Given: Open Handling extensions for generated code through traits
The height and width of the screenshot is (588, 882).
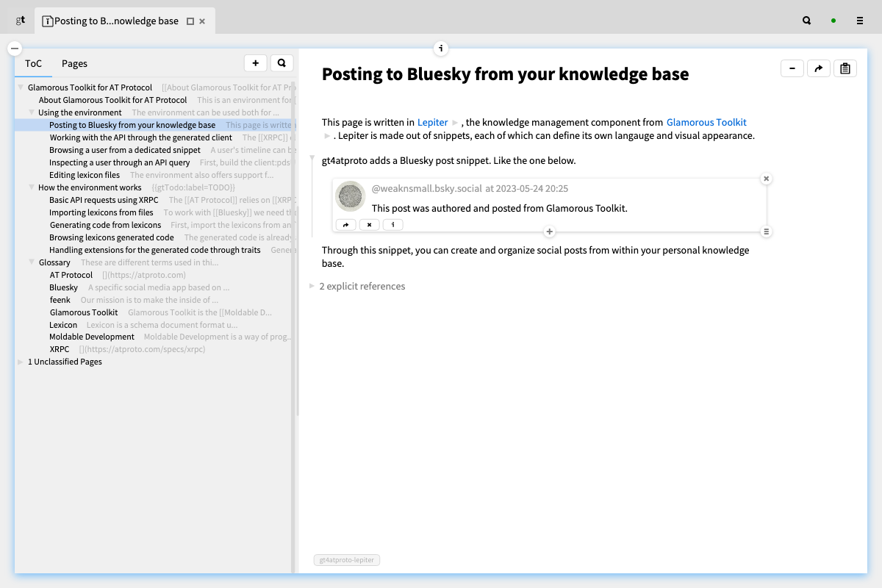Looking at the screenshot, I should 155,250.
